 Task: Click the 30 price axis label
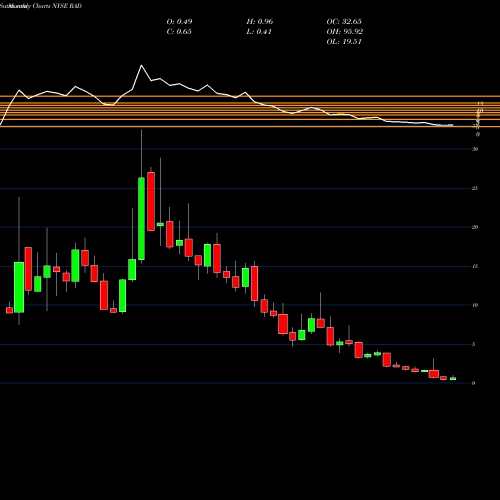click(x=475, y=149)
